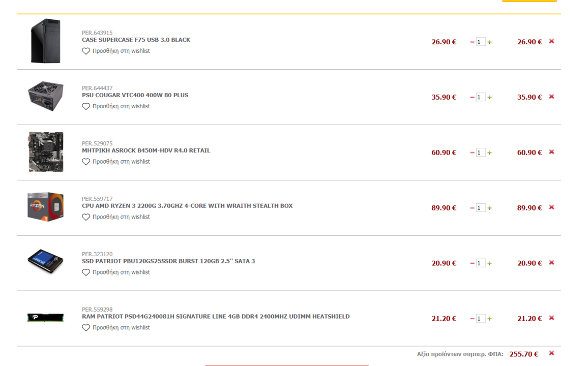Image resolution: width=588 pixels, height=366 pixels.
Task: Click 'Προσθήκη στη wishlist' under RAM PATRIOT
Action: pos(121,328)
